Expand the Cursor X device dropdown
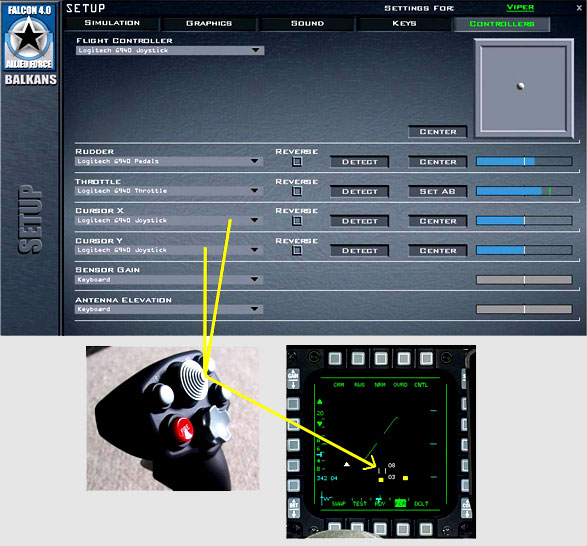Screen dimensions: 587x546 pos(169,220)
